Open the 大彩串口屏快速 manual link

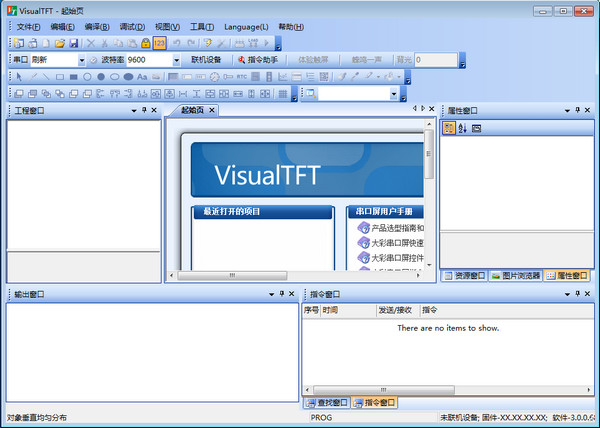(391, 243)
